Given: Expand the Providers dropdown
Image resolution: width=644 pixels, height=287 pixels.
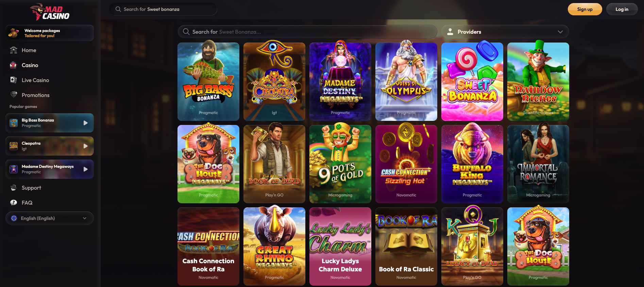Looking at the screenshot, I should [x=505, y=32].
